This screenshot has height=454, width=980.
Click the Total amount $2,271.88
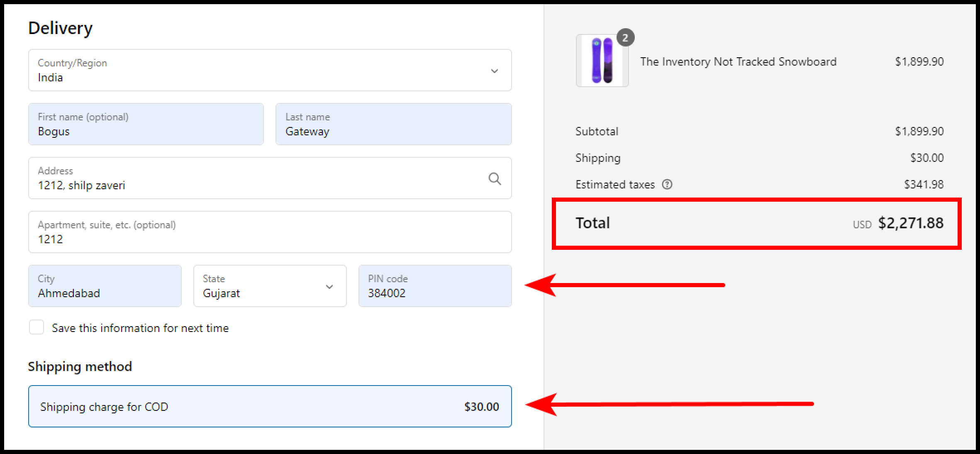910,223
